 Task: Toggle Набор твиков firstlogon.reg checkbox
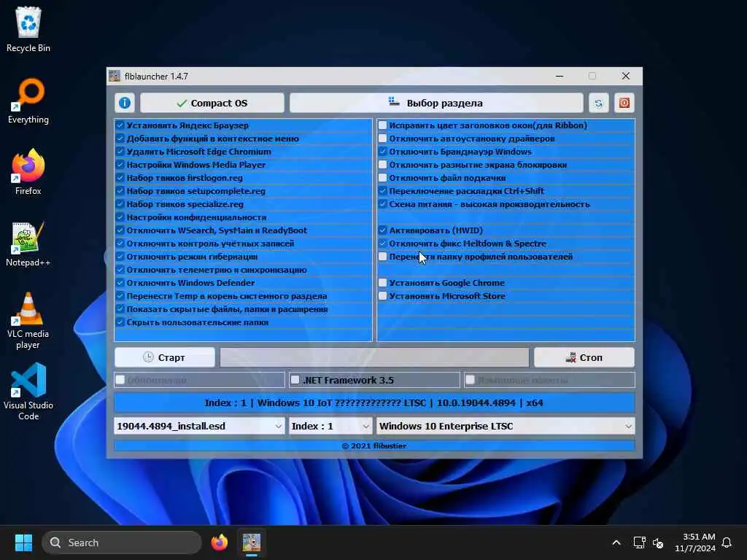(120, 178)
